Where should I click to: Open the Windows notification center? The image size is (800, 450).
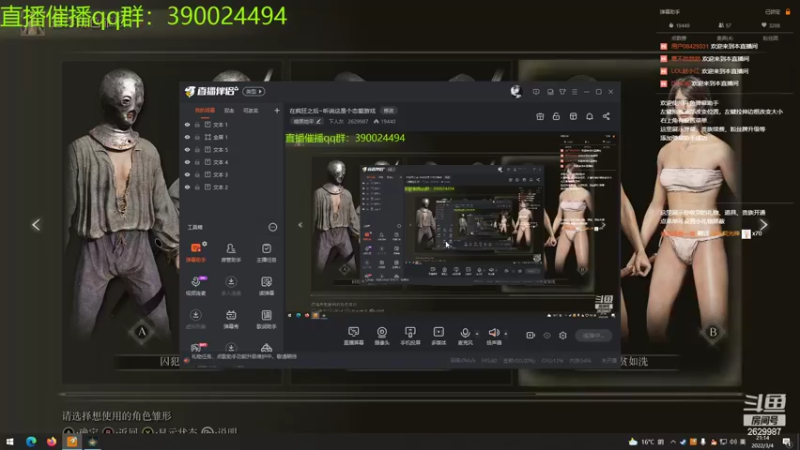[787, 442]
